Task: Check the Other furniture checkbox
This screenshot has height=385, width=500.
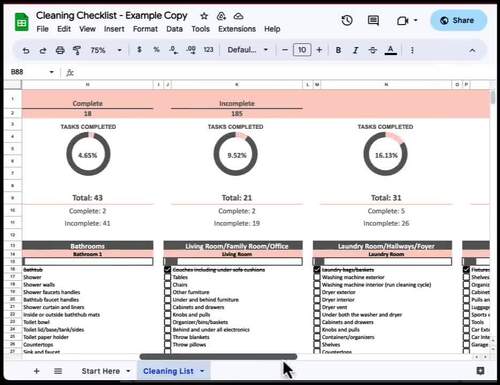Action: pos(168,292)
